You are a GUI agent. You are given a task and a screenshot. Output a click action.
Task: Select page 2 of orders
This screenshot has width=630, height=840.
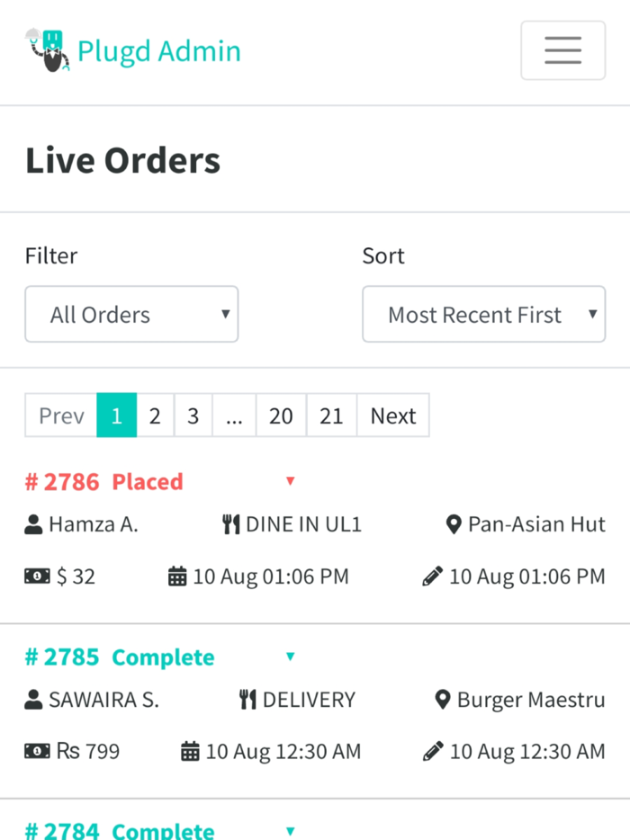point(154,415)
